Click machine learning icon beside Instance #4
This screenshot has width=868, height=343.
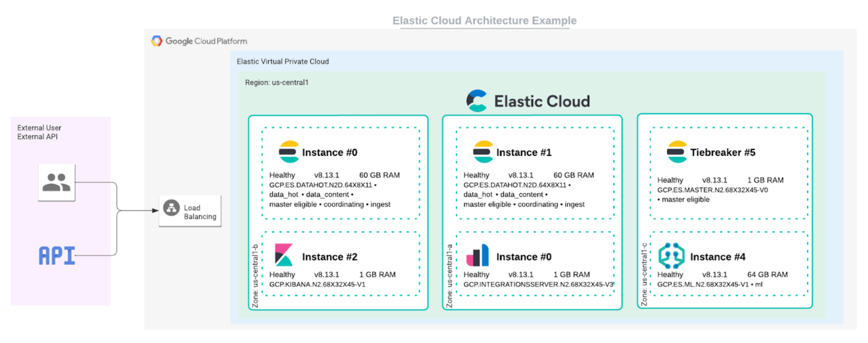[x=671, y=255]
